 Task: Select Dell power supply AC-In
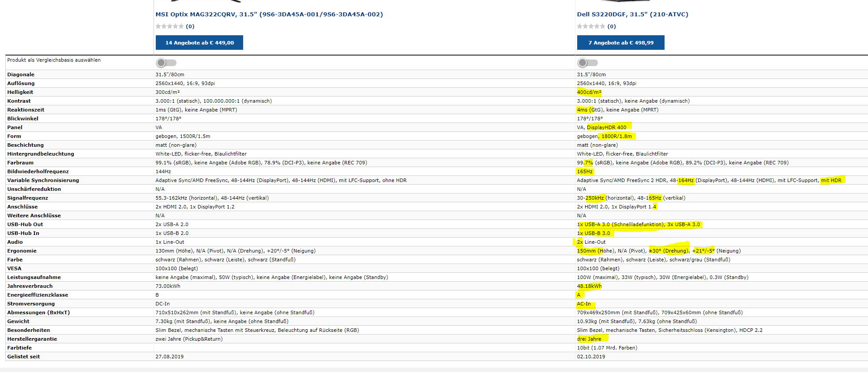584,304
